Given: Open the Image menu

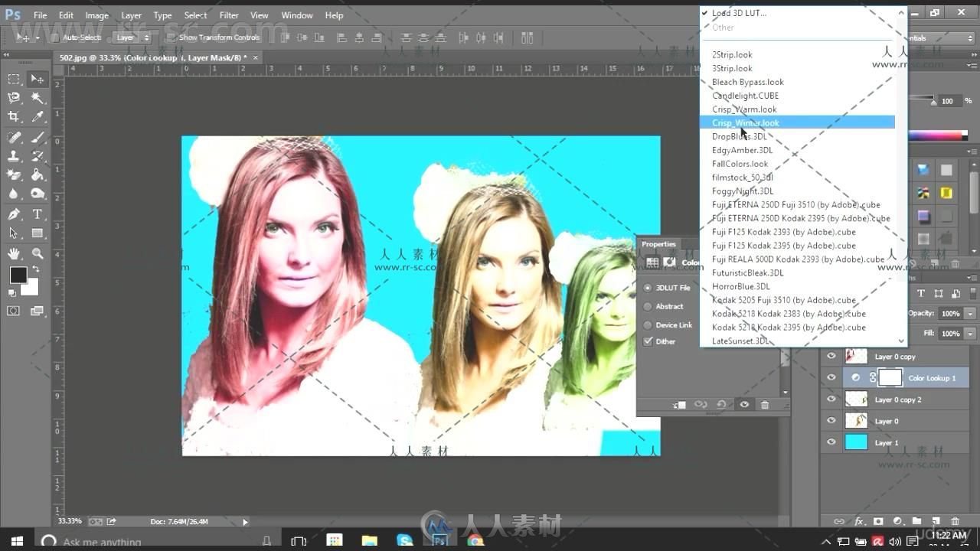Looking at the screenshot, I should pos(96,15).
